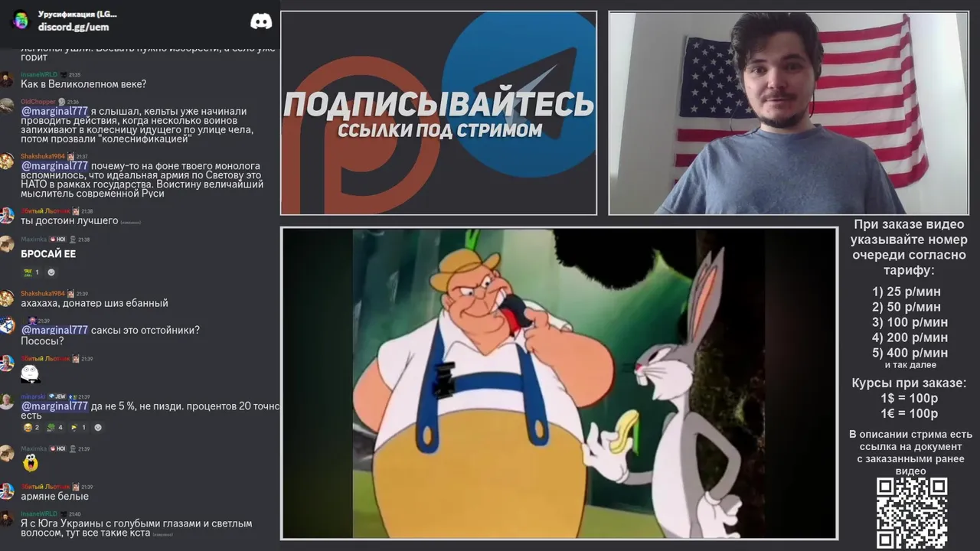This screenshot has height=551, width=980.
Task: Open Shakshuka1984's avatar on the 21:37 message
Action: 7,161
